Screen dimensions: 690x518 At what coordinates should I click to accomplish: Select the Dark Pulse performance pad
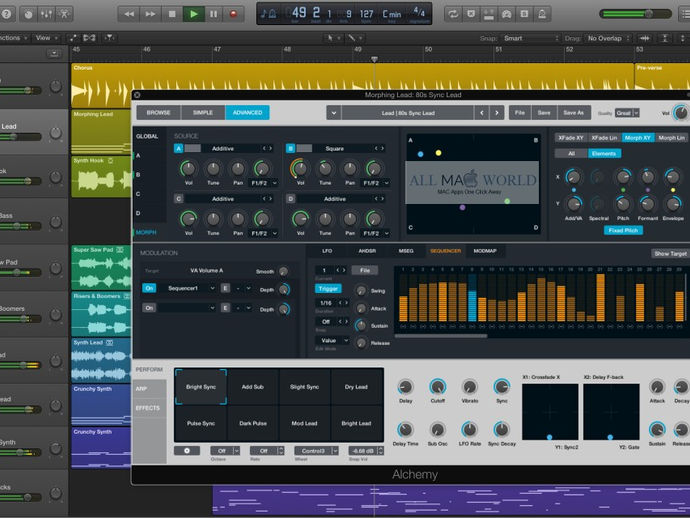pos(253,423)
